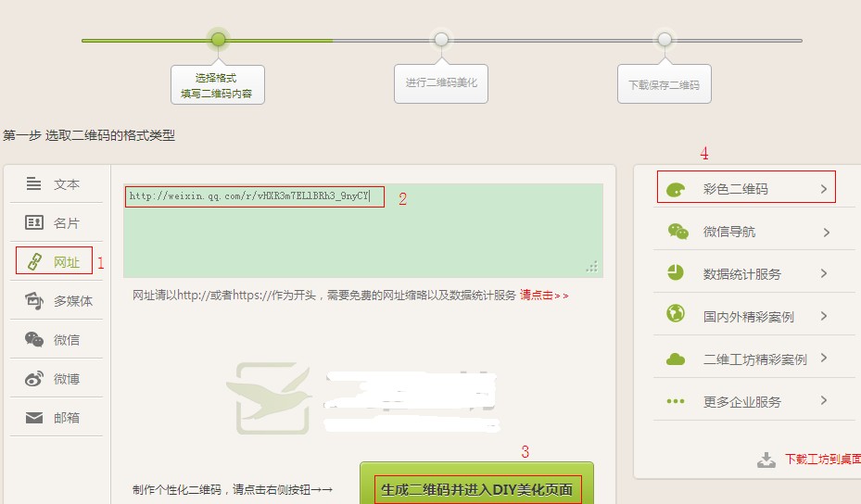Click the third progress step circle

click(x=665, y=39)
